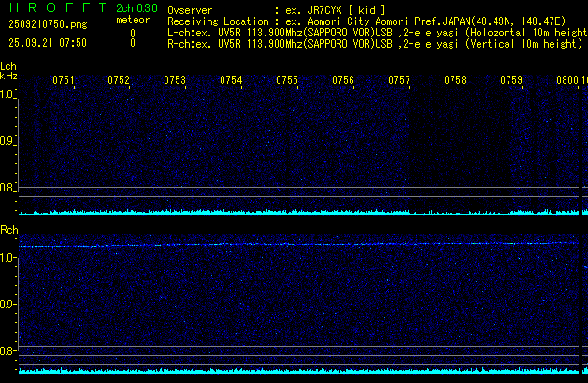The height and width of the screenshot is (383, 588).
Task: Click the bright signal line in Rch spectrogram
Action: coord(299,244)
